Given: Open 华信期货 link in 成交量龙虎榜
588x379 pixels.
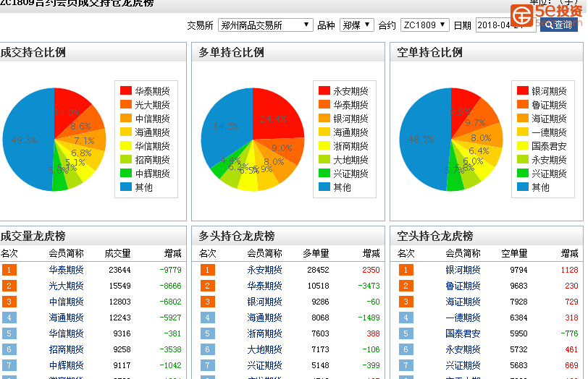Looking at the screenshot, I should tap(66, 333).
